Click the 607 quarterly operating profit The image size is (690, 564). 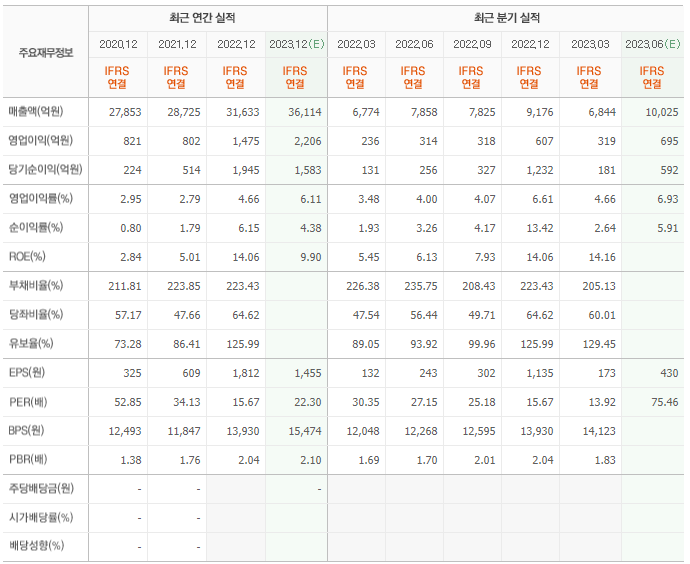pyautogui.click(x=544, y=141)
